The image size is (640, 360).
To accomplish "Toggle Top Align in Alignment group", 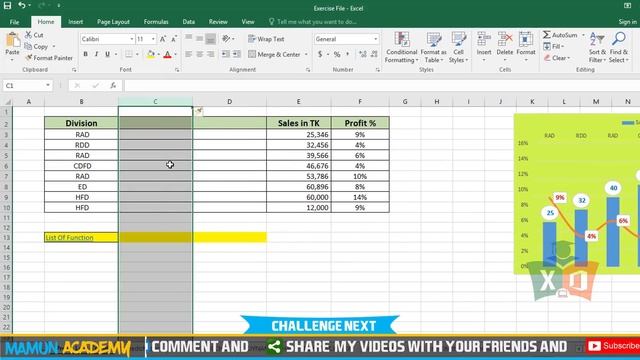I will (189, 39).
